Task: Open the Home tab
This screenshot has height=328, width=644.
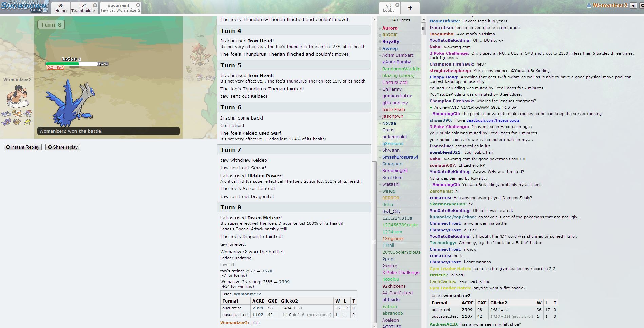Action: [x=61, y=8]
